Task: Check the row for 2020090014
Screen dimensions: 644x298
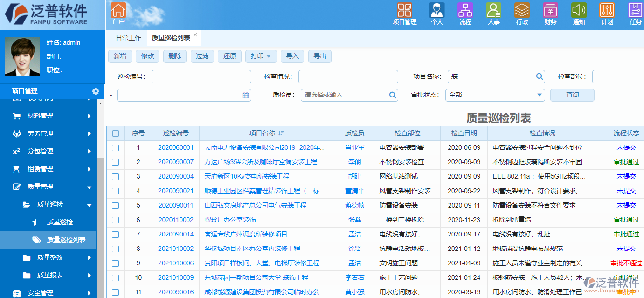Action: tap(116, 235)
